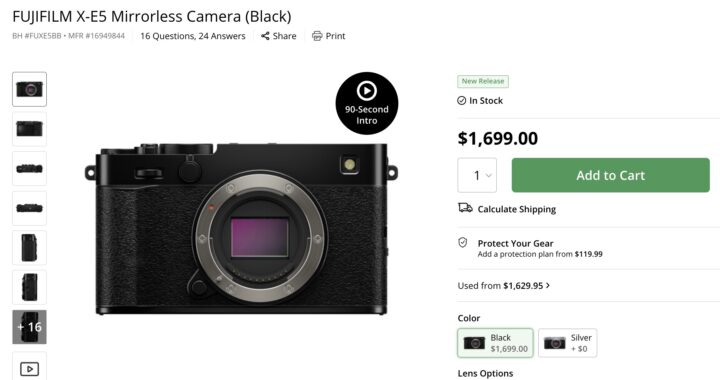
Task: Show the +16 more images thumbnail
Action: [x=29, y=327]
